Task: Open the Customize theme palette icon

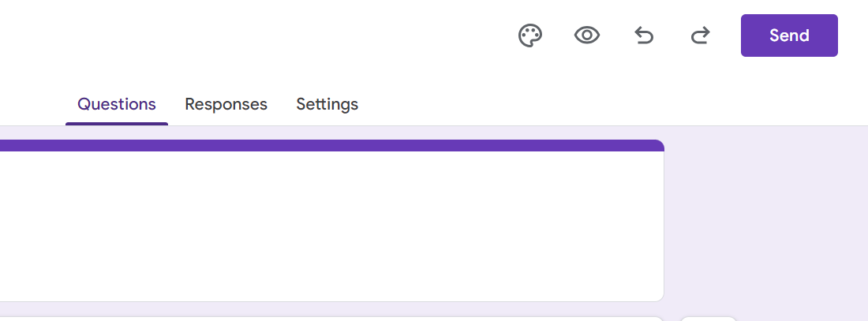Action: [x=530, y=35]
